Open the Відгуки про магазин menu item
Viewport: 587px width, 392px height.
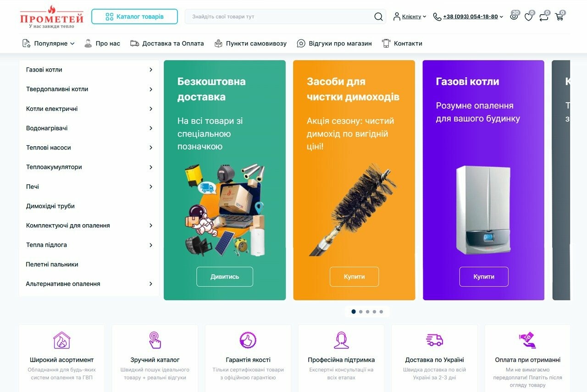pos(334,44)
